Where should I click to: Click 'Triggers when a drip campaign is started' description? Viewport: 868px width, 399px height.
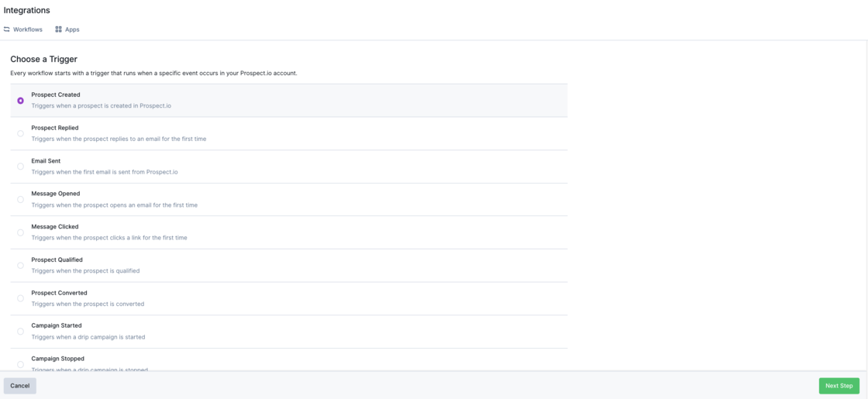tap(88, 336)
